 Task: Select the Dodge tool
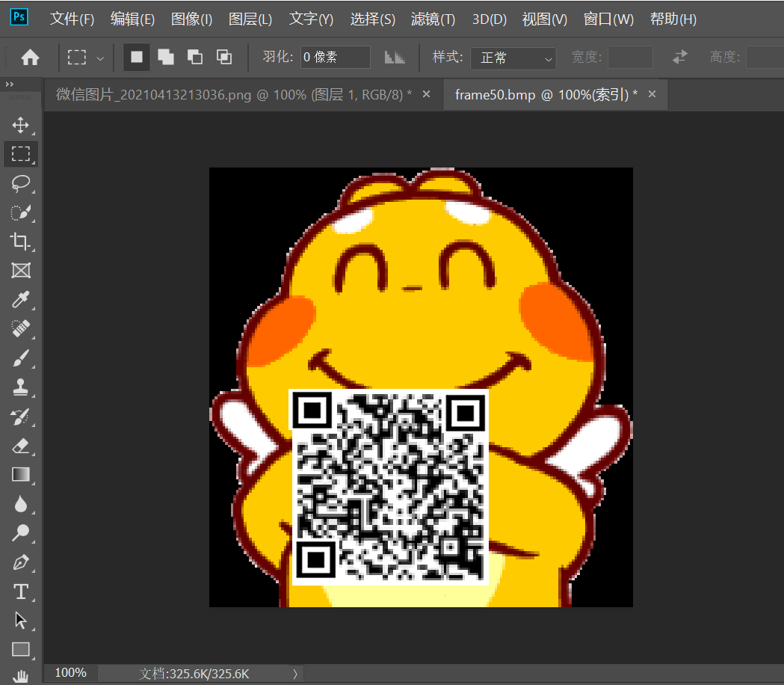20,533
